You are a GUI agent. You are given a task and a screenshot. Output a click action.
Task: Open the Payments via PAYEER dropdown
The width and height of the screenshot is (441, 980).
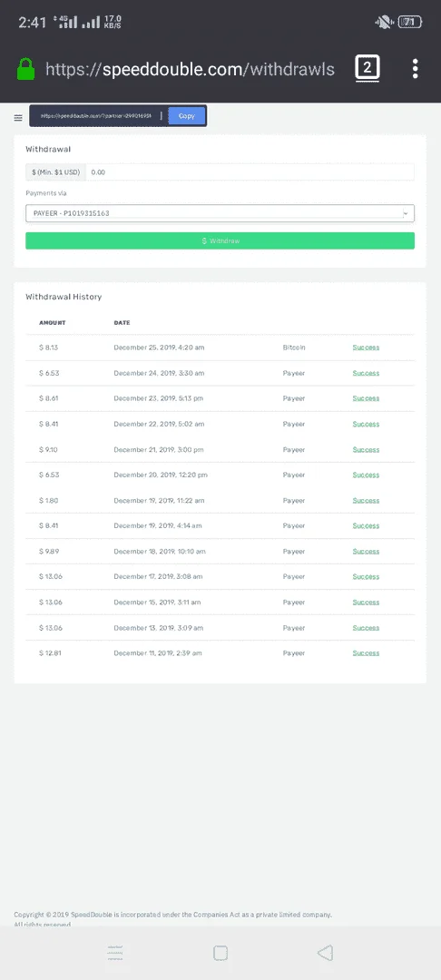coord(220,213)
